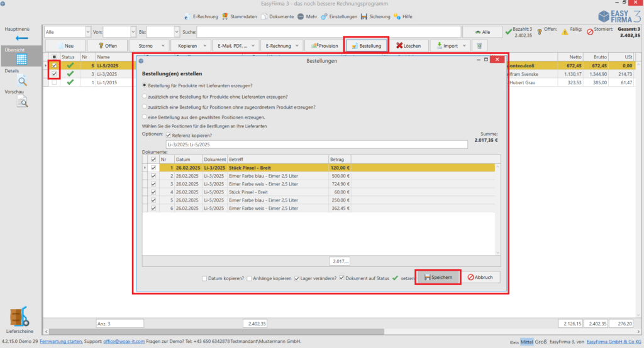Click the Alle button beside search
644x348 pixels.
482,32
